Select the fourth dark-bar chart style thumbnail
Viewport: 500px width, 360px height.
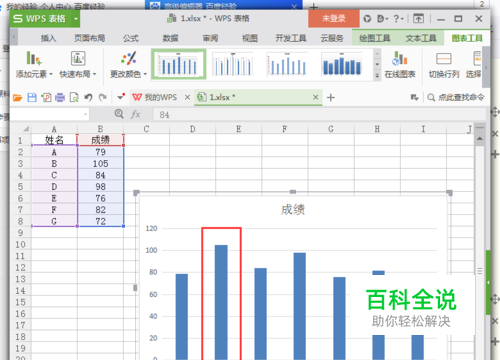[342, 64]
